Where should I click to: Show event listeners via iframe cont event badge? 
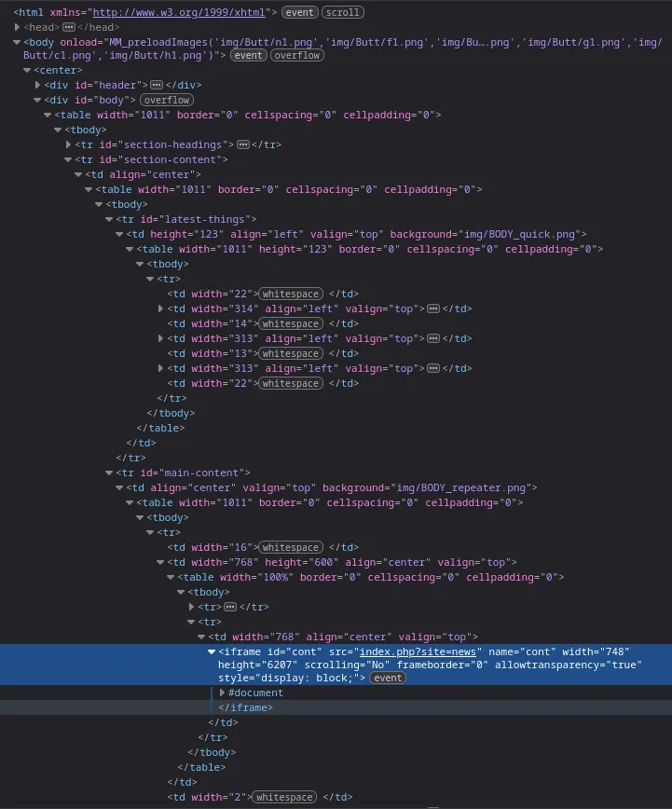[x=388, y=678]
